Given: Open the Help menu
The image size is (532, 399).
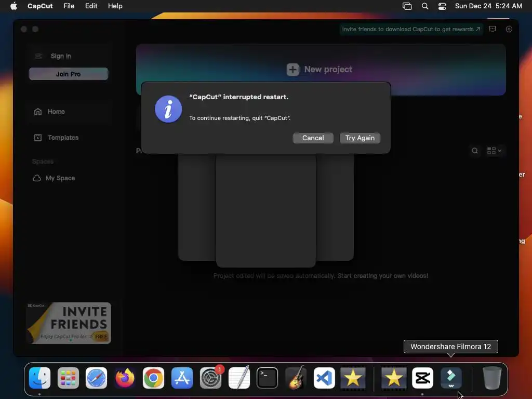Looking at the screenshot, I should 115,6.
